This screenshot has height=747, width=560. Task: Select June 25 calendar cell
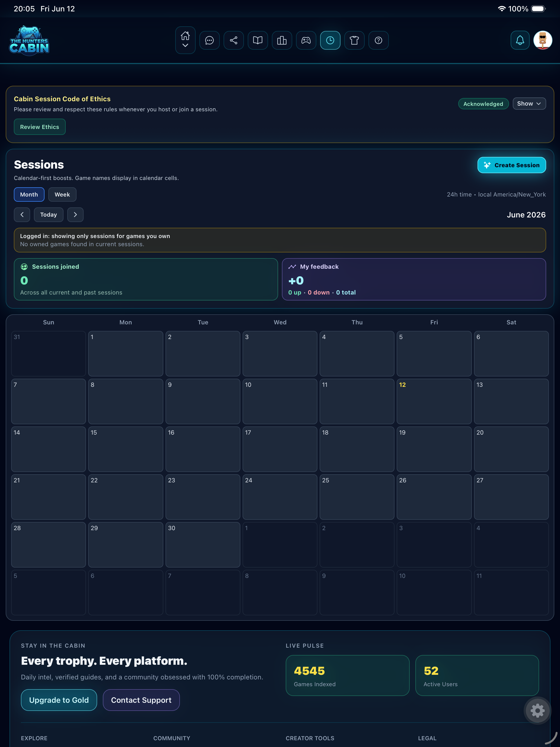tap(357, 497)
